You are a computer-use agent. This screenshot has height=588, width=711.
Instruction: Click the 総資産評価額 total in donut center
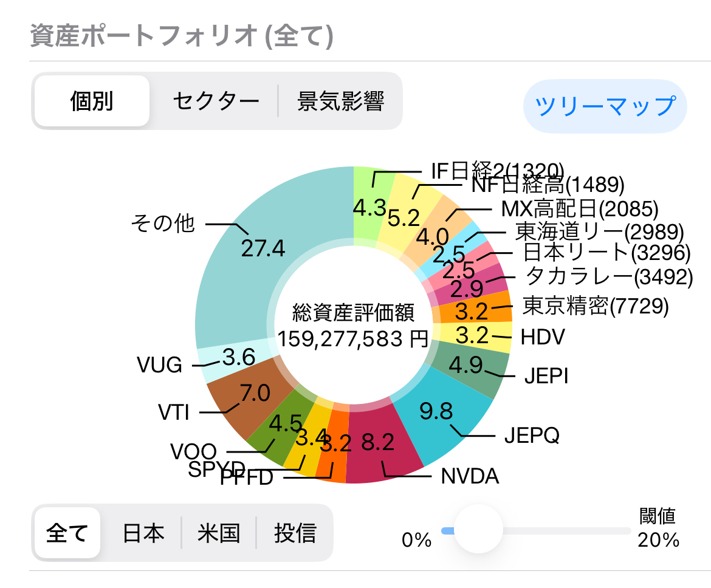[353, 326]
